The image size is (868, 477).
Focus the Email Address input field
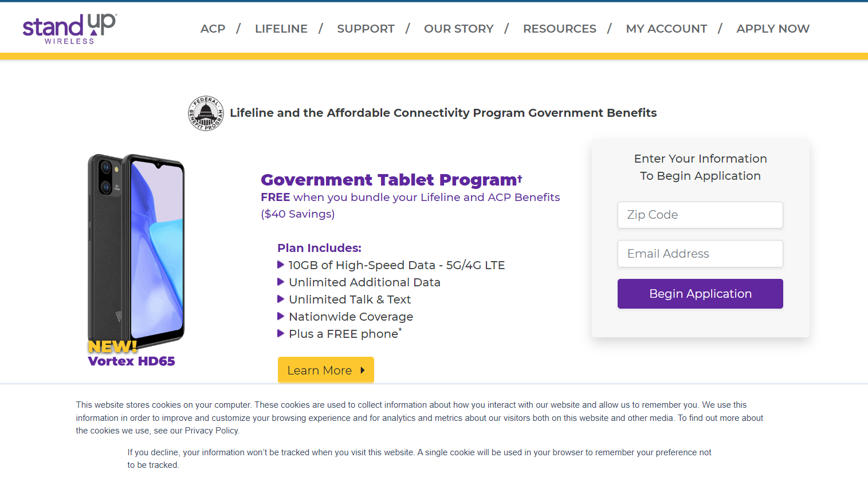pos(700,254)
